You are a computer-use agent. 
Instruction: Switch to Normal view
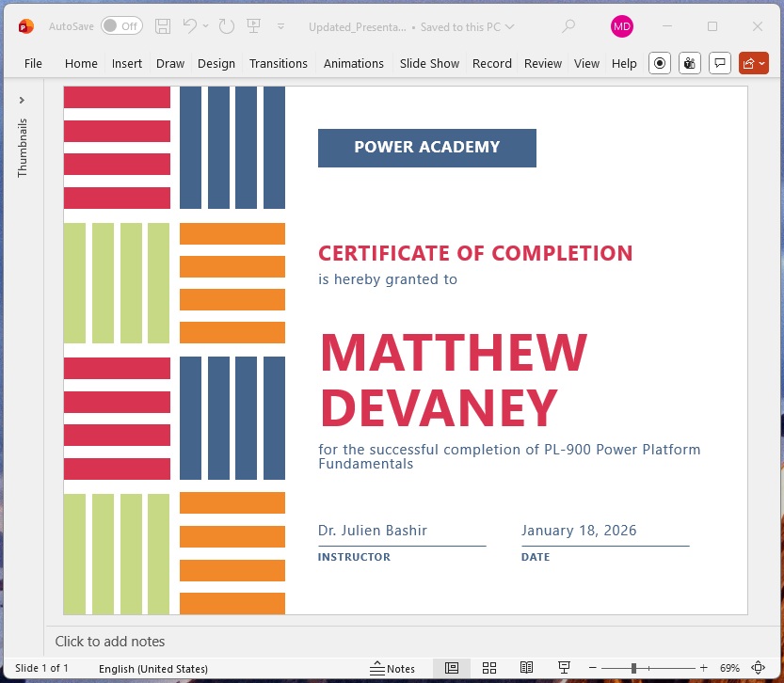click(x=452, y=669)
